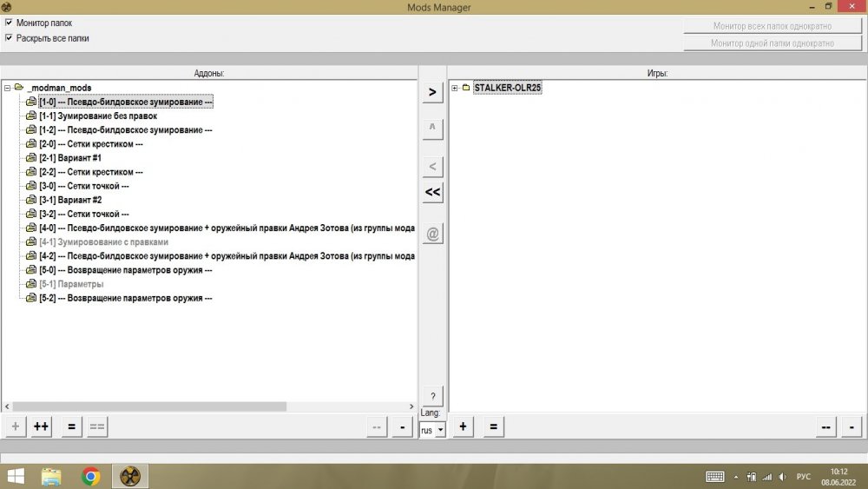Click the "--" button under games list
Screen dimensions: 868x489
tap(826, 426)
